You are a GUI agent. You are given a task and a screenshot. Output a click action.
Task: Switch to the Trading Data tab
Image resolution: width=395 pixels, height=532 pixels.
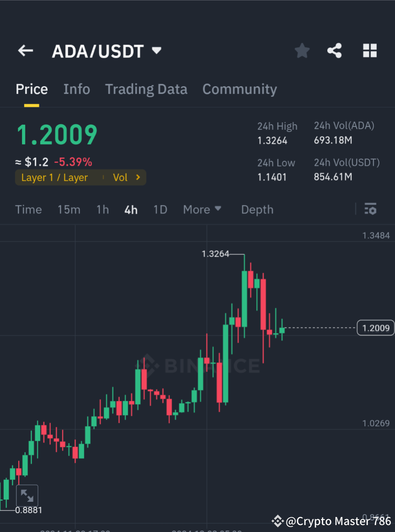[x=146, y=89]
